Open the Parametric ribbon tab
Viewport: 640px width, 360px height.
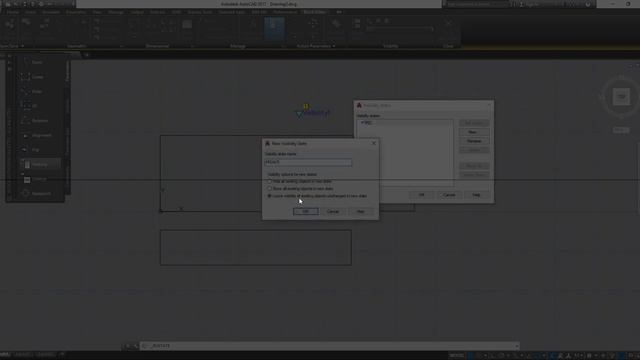76,12
